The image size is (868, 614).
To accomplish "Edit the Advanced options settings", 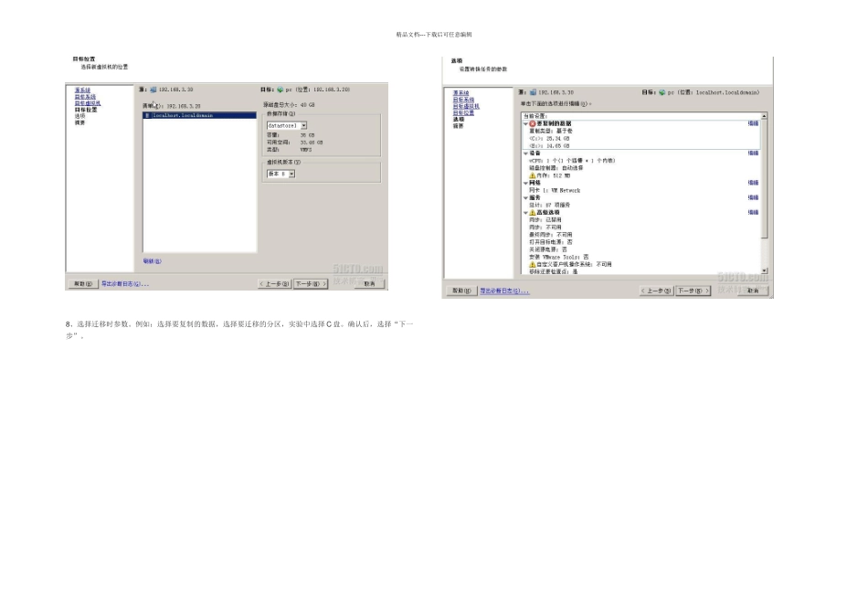I will pos(754,213).
